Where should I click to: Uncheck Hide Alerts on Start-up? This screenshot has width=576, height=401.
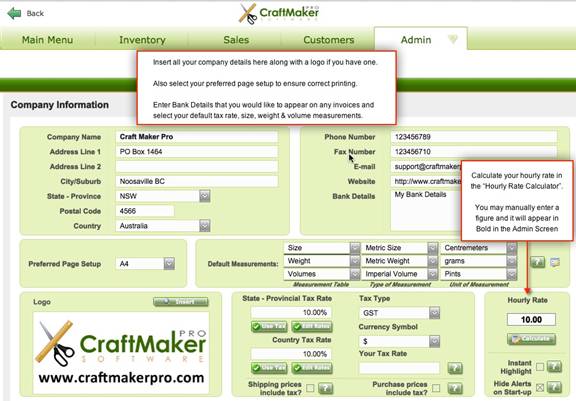click(540, 387)
